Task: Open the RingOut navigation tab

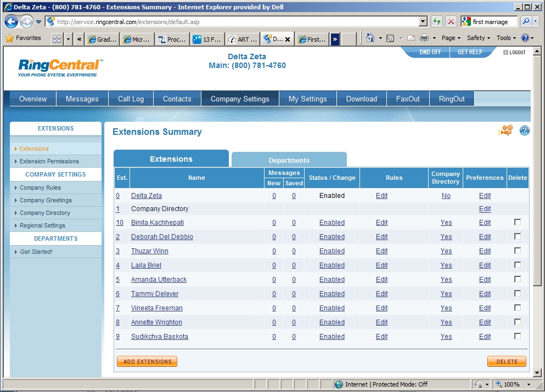Action: [452, 99]
